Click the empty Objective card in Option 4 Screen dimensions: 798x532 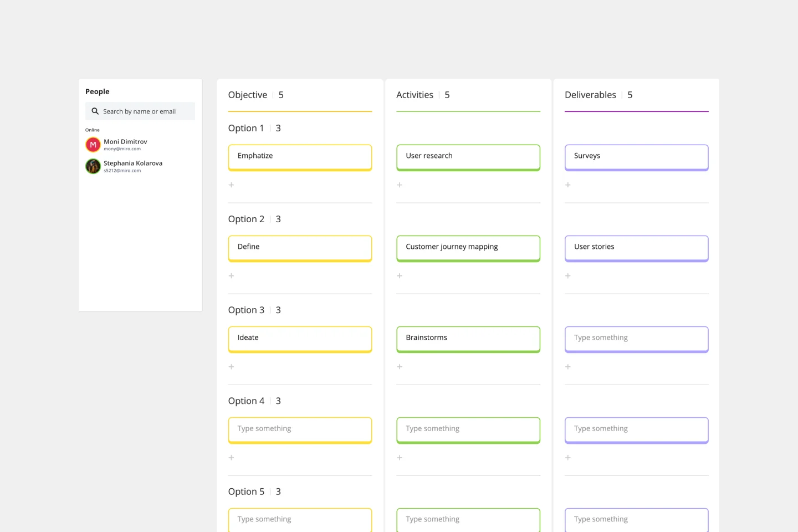[300, 431]
